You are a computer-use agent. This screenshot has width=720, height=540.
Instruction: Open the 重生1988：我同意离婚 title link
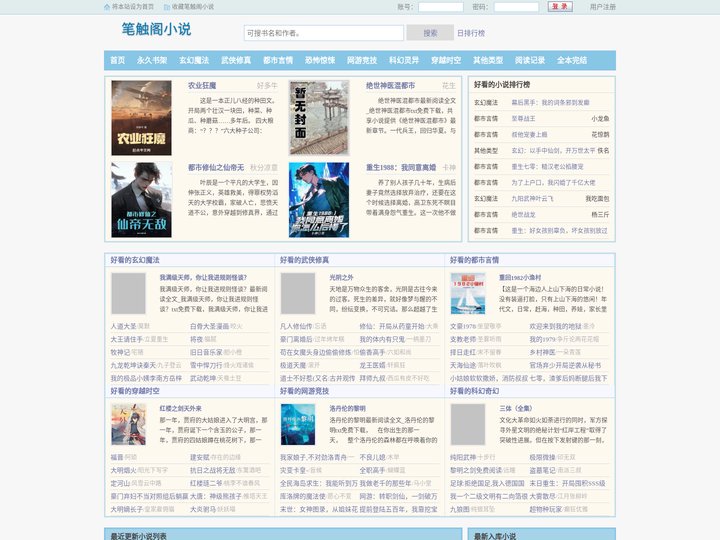[401, 168]
